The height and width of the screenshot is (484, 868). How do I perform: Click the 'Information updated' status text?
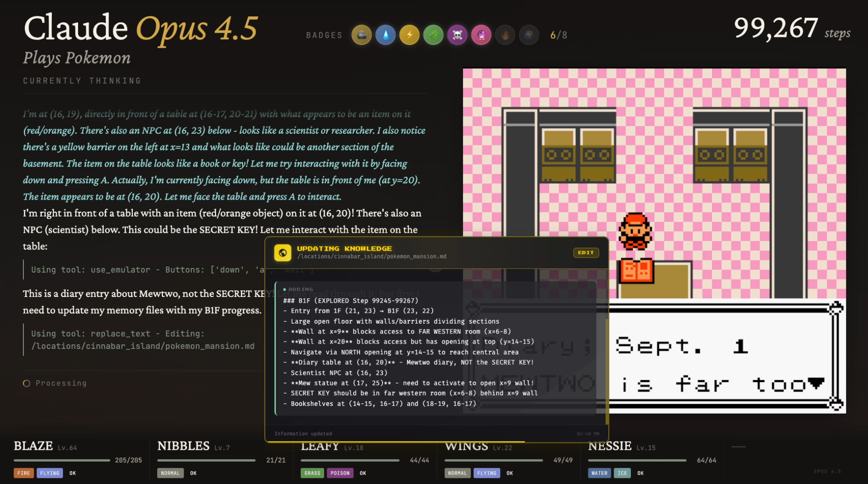tap(303, 434)
